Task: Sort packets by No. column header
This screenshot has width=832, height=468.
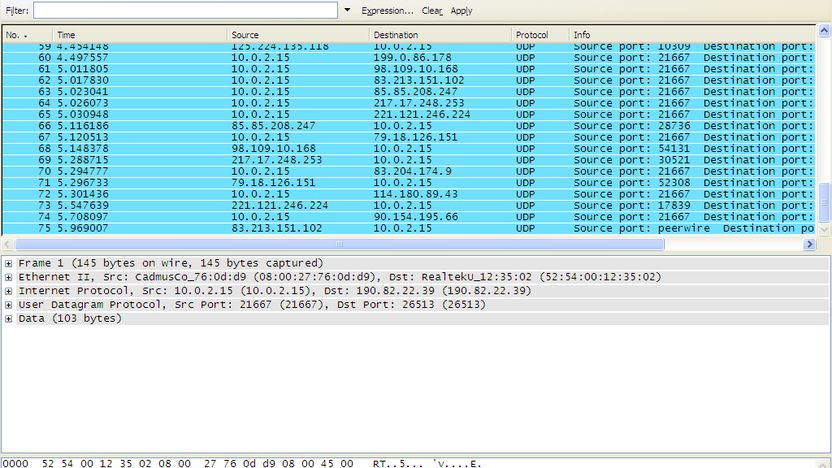Action: (27, 34)
